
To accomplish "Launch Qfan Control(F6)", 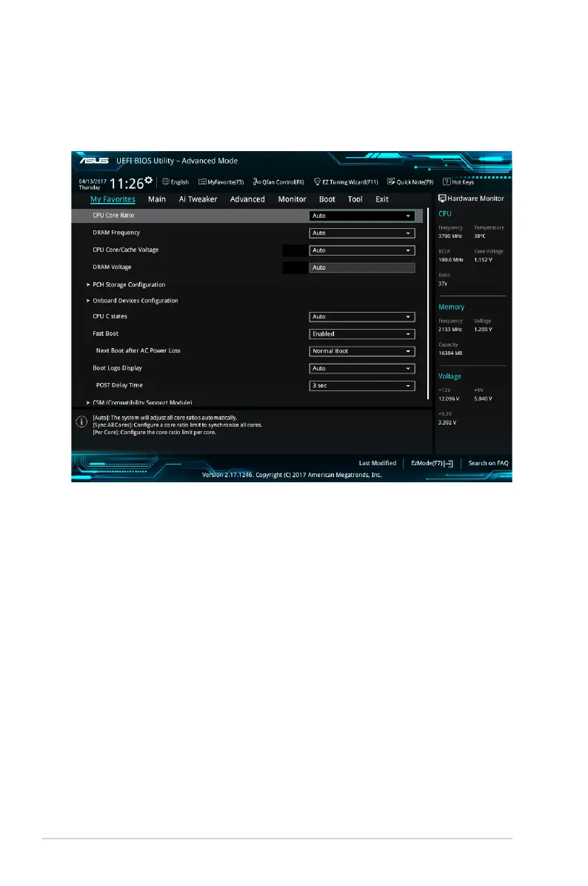I will 278,182.
